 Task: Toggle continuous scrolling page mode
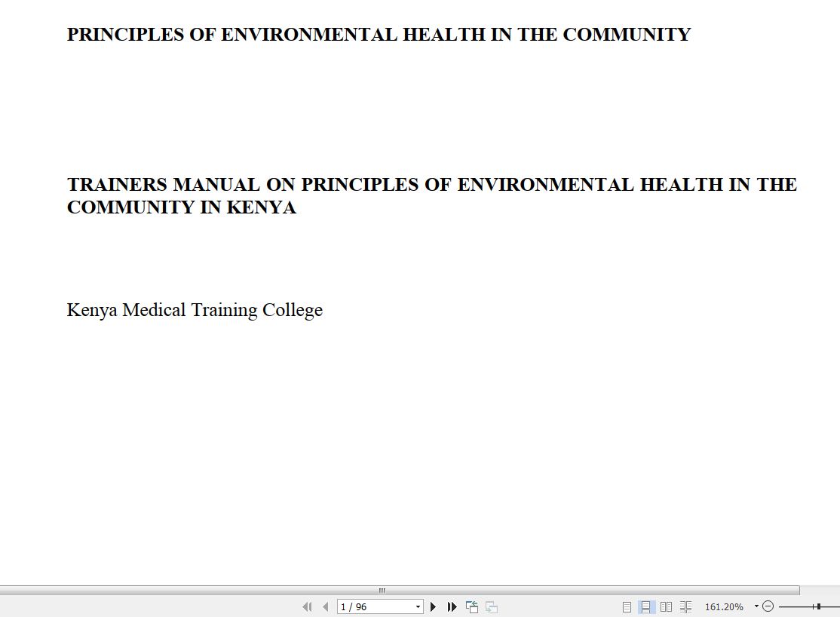tap(645, 606)
